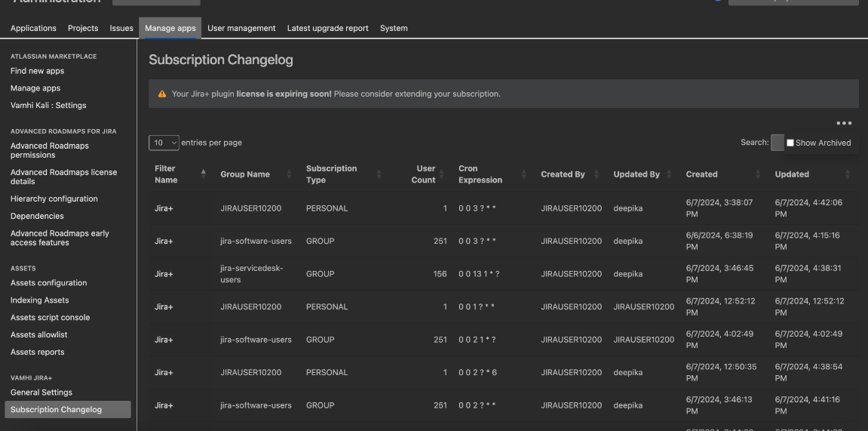Go to General Settings in sidebar
This screenshot has height=431, width=868.
41,393
